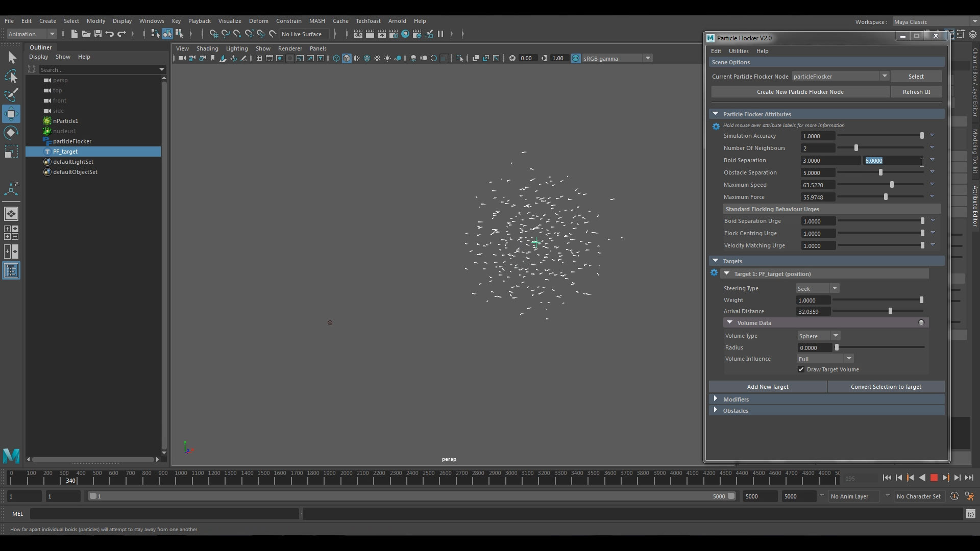Click Add New Target button
Screen dimensions: 980x551
click(767, 387)
